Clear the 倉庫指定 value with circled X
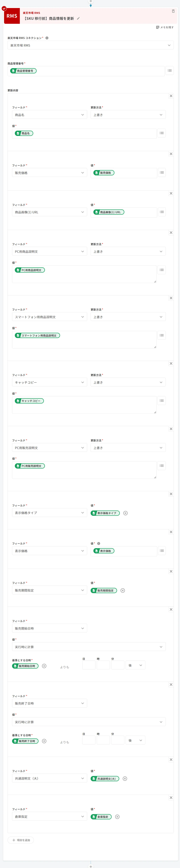180x868 pixels. pyautogui.click(x=117, y=816)
